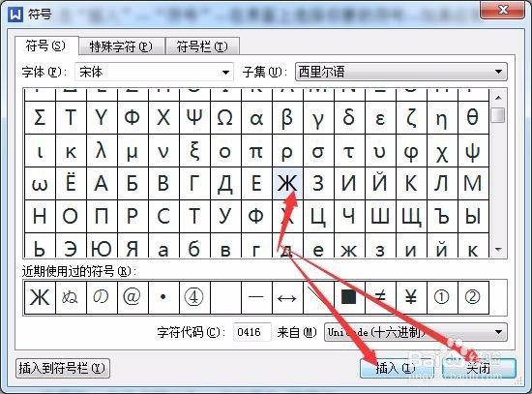Select the μ mu cell
Screen dimensions: 532x394
133,150
